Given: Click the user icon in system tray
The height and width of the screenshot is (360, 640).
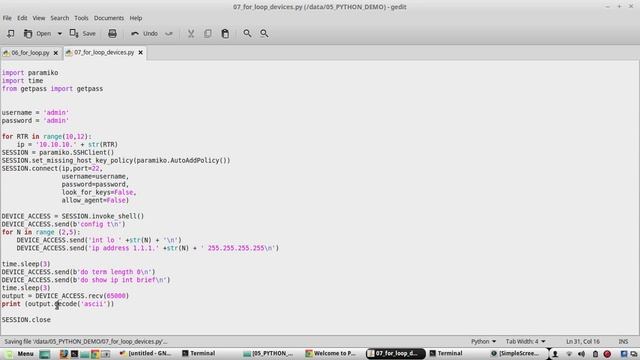Looking at the screenshot, I should click(x=555, y=354).
